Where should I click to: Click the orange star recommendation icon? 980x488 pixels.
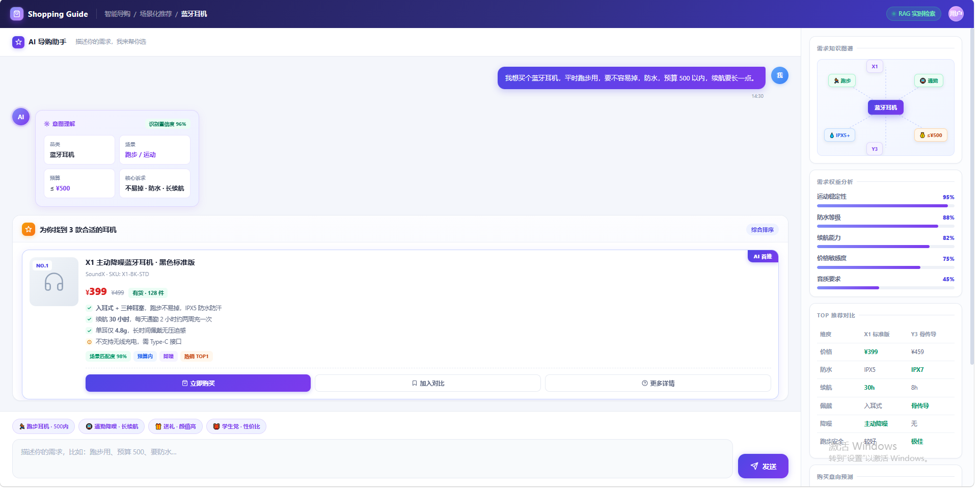29,229
